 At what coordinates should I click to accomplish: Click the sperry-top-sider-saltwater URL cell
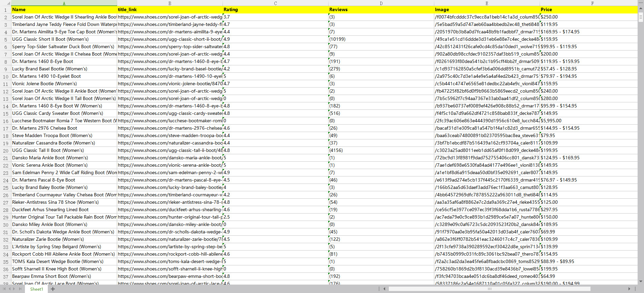tap(170, 47)
